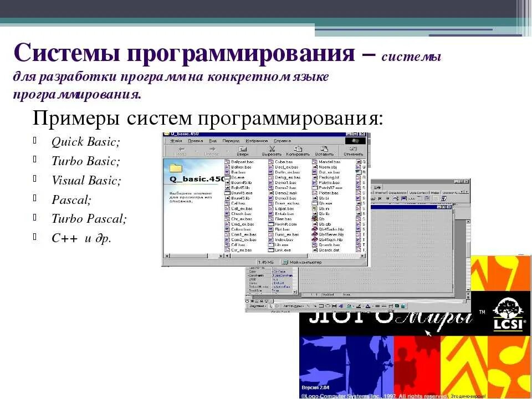Click the Qb45ener.hlp help book icon

coord(315,234)
